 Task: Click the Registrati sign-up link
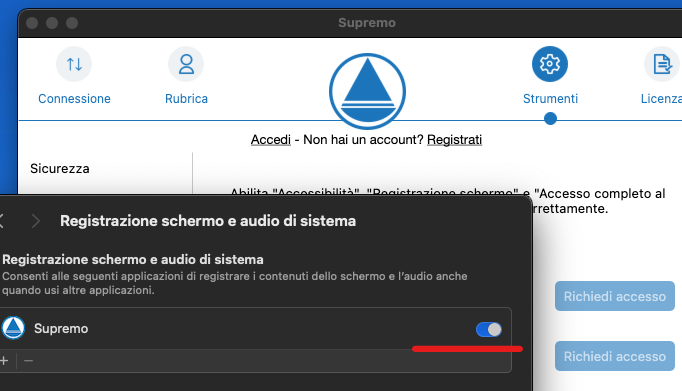(455, 140)
